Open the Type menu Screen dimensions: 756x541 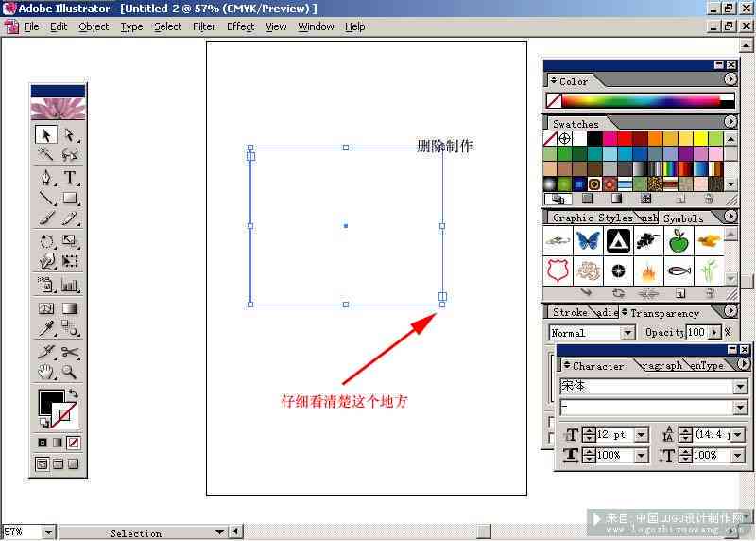click(x=131, y=26)
